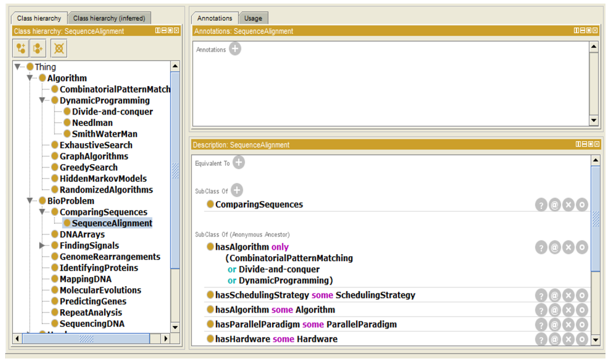
Task: Add a new annotation with plus button
Action: point(235,49)
